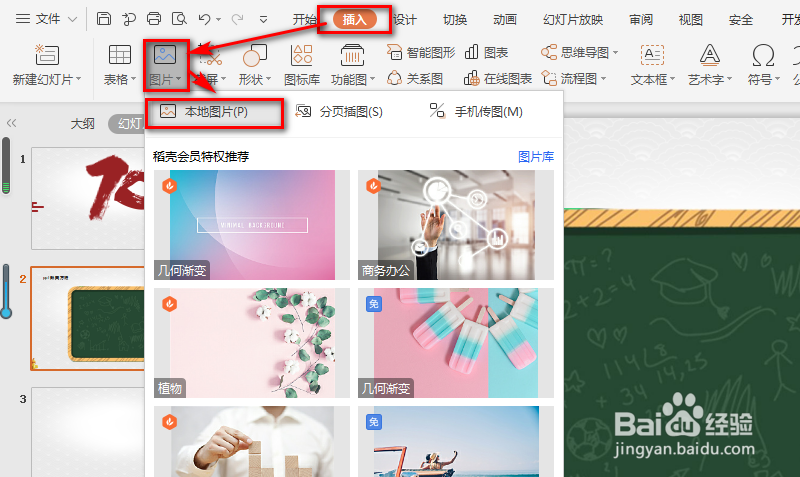800x477 pixels.
Task: Select slide 3 thumbnail
Action: click(88, 432)
